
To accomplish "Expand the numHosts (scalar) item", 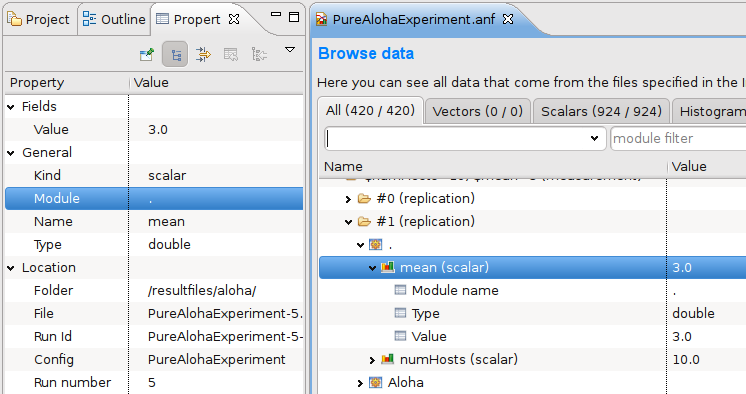I will point(372,360).
